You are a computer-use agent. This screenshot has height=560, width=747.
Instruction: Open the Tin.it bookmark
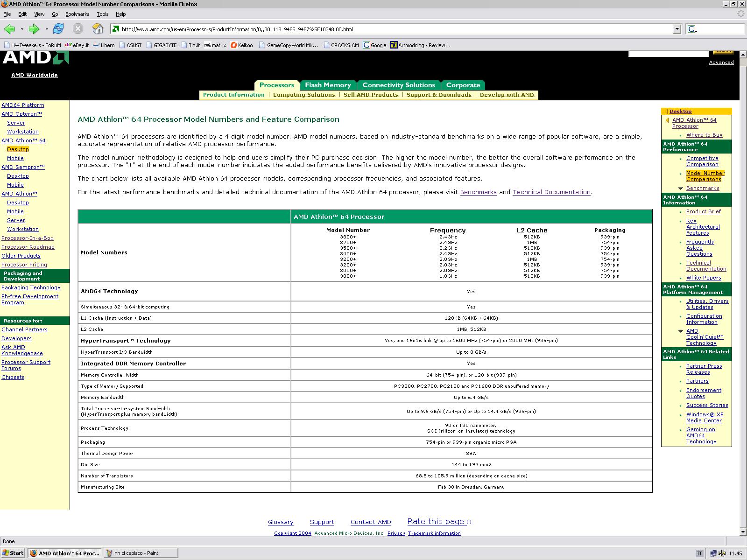[x=190, y=45]
